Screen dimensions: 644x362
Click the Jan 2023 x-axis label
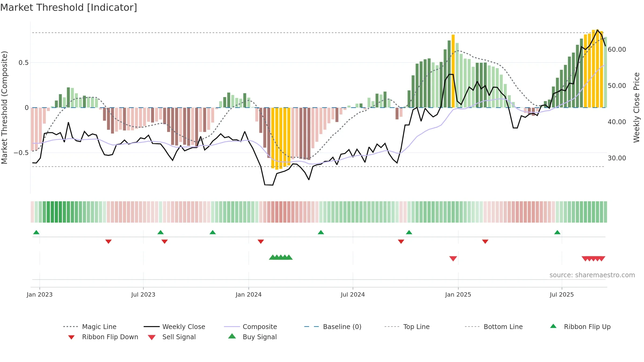[x=40, y=294]
